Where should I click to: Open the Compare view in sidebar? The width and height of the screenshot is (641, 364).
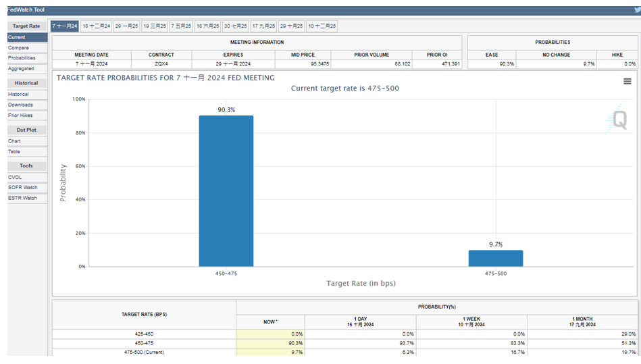tap(18, 48)
